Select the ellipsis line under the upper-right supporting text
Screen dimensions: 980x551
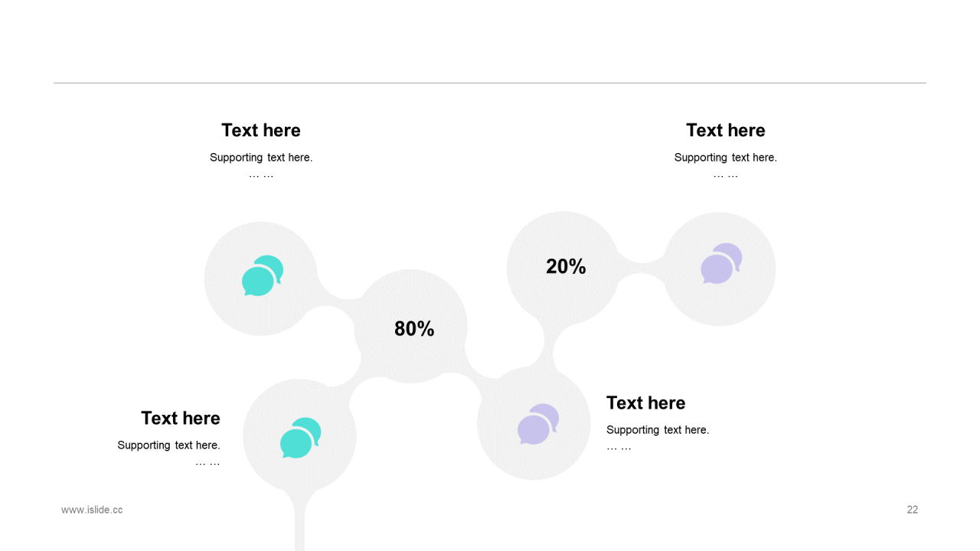coord(725,175)
